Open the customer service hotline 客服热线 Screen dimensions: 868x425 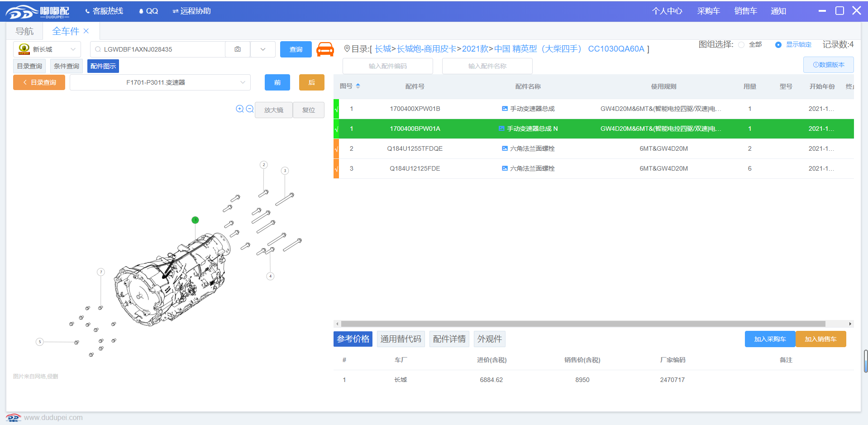tap(104, 11)
